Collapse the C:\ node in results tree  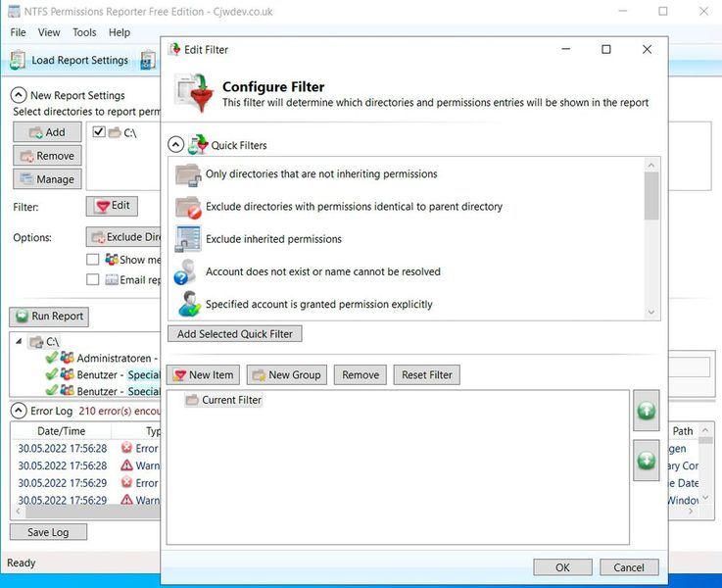(x=19, y=342)
